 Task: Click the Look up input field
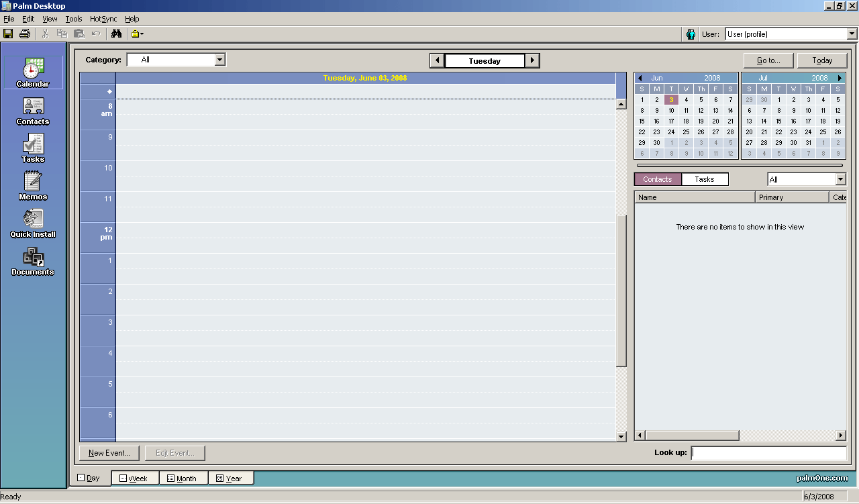tap(768, 453)
